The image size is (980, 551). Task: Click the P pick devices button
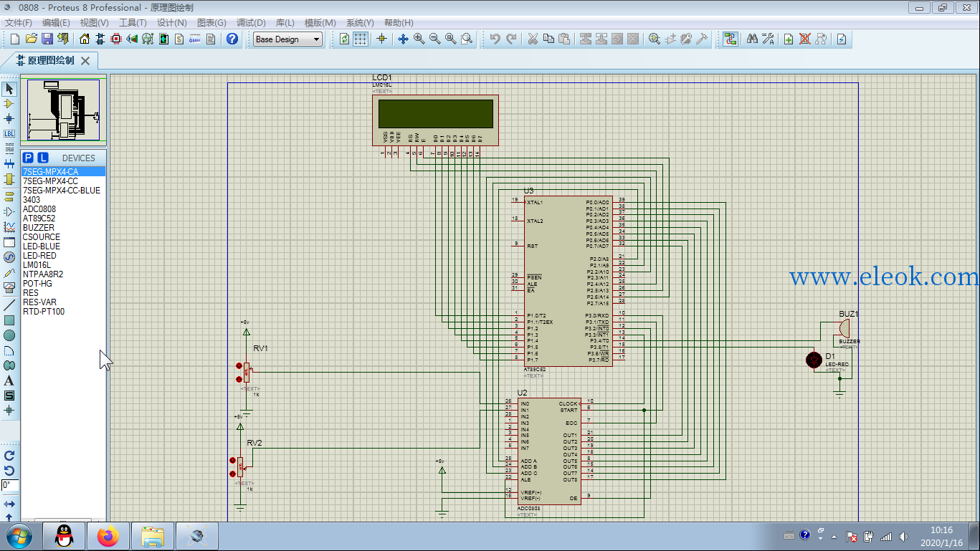tap(28, 158)
